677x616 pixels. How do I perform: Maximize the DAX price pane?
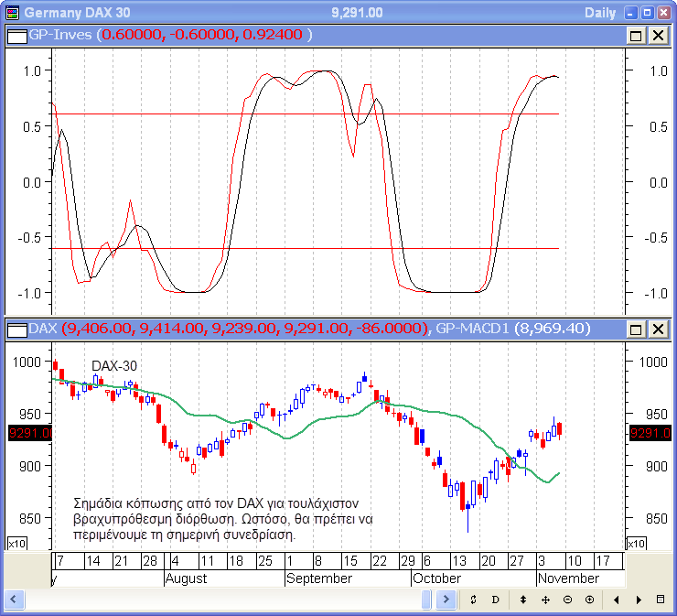637,328
